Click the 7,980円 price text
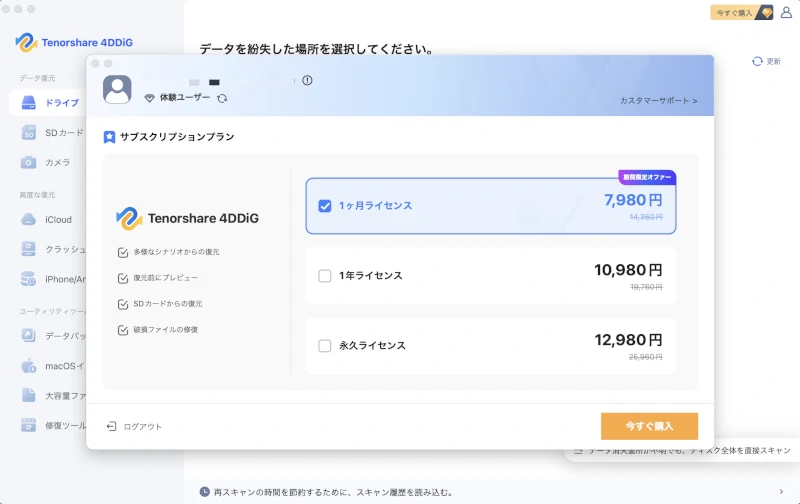This screenshot has height=504, width=800. click(x=633, y=200)
